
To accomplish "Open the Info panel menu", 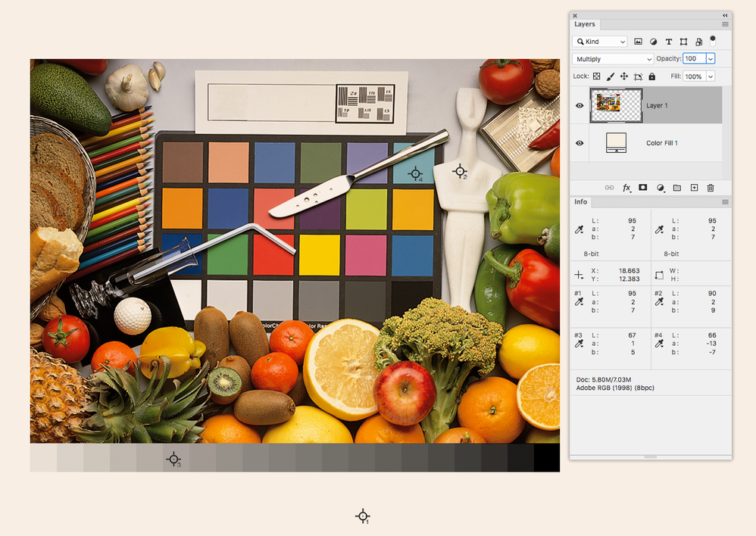I will tap(725, 202).
